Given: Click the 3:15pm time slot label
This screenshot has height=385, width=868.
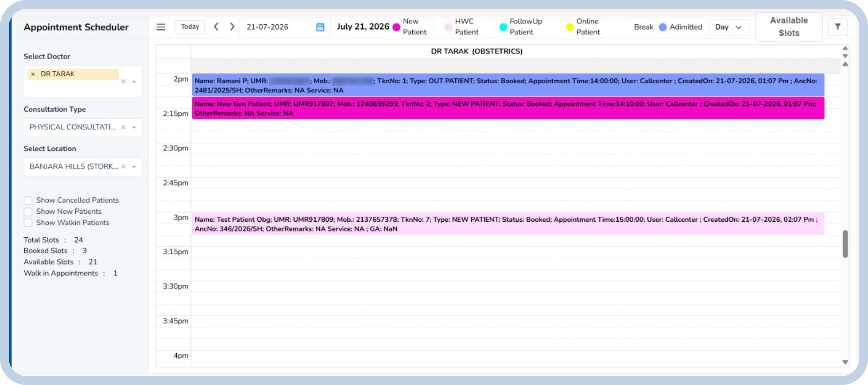Looking at the screenshot, I should [x=175, y=252].
